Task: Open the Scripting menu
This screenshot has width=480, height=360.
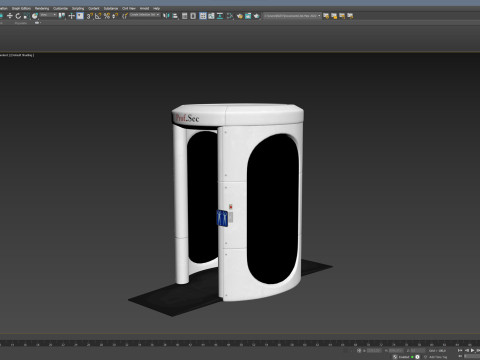Action: 78,8
